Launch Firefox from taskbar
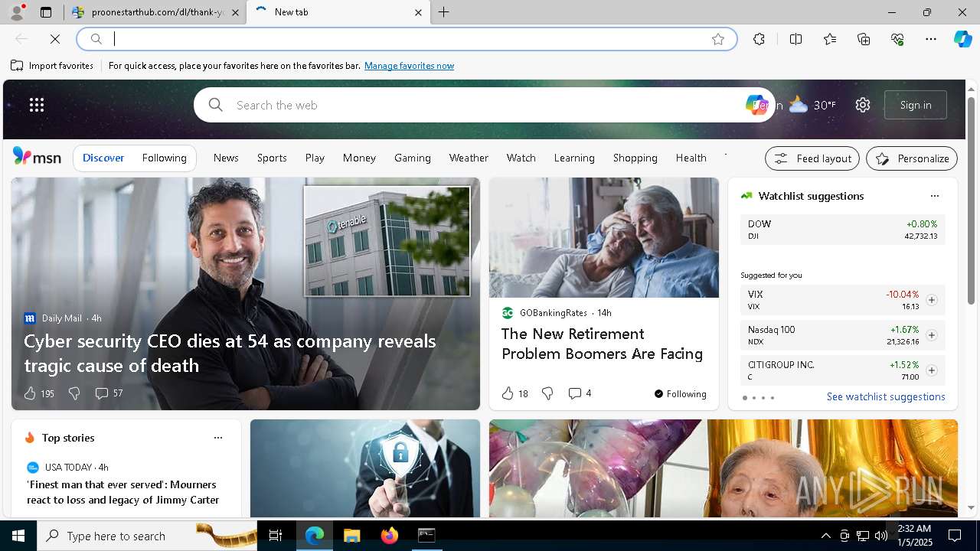Image resolution: width=980 pixels, height=551 pixels. [390, 536]
